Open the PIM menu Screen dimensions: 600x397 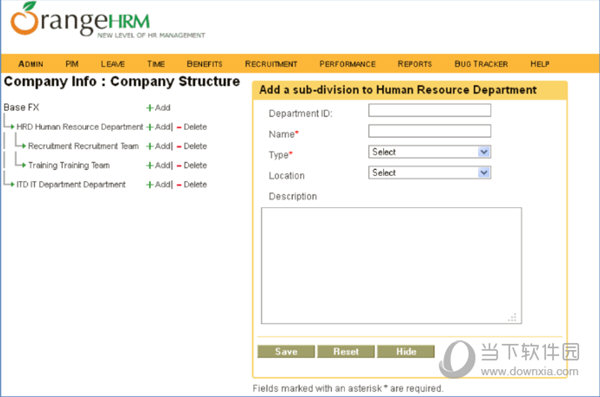point(72,64)
